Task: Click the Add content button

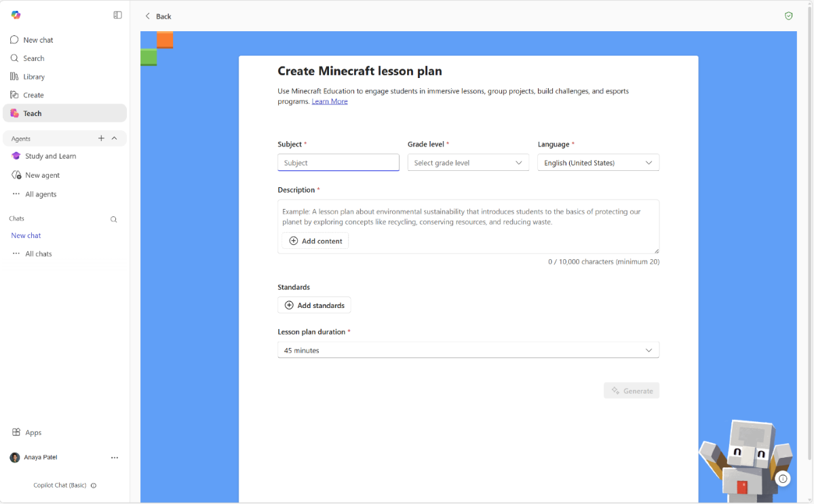Action: point(315,241)
